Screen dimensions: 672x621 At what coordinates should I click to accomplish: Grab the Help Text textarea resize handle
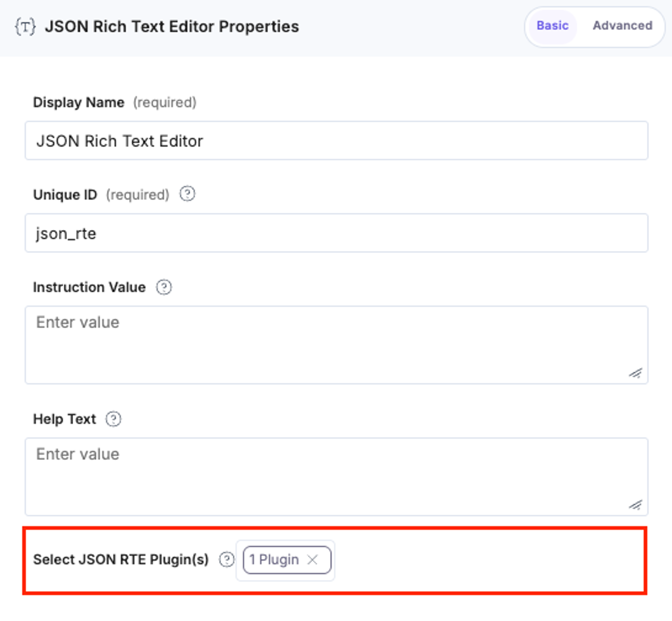coord(636,505)
